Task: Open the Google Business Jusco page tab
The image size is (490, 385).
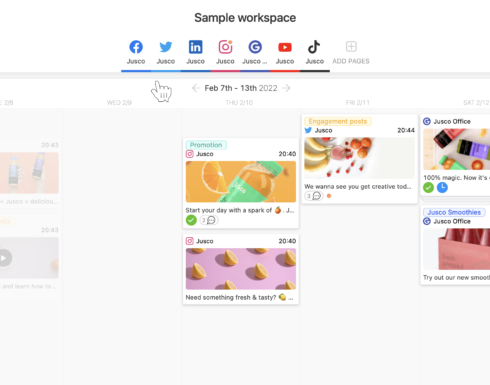Action: point(255,52)
